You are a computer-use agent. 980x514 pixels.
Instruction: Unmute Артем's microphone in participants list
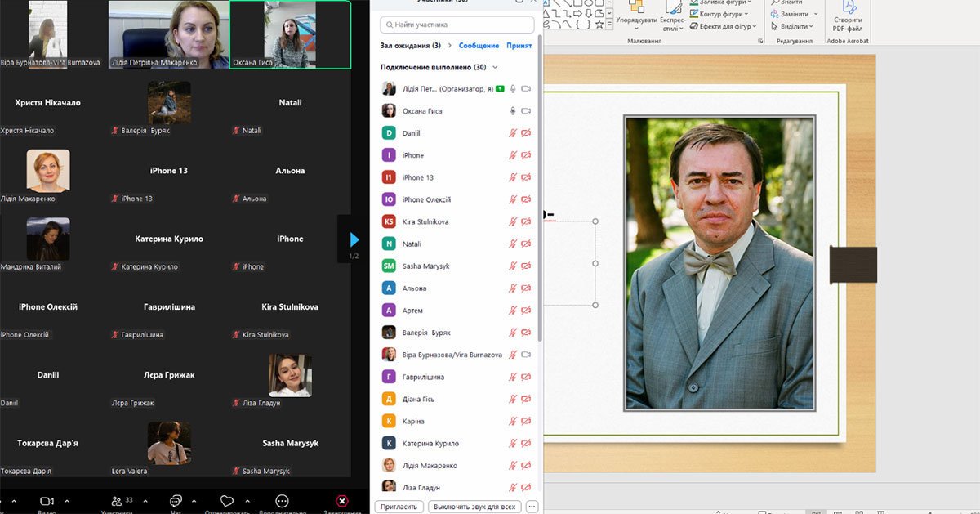(x=513, y=311)
